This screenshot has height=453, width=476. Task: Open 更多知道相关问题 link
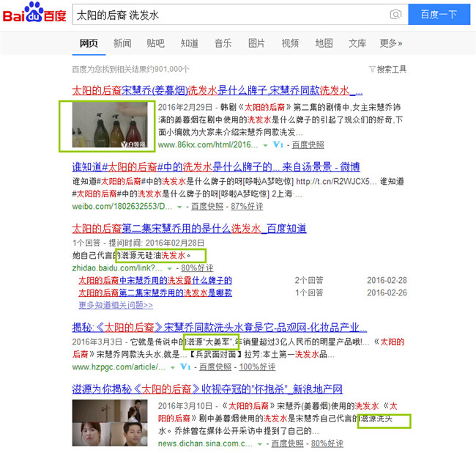tap(116, 305)
